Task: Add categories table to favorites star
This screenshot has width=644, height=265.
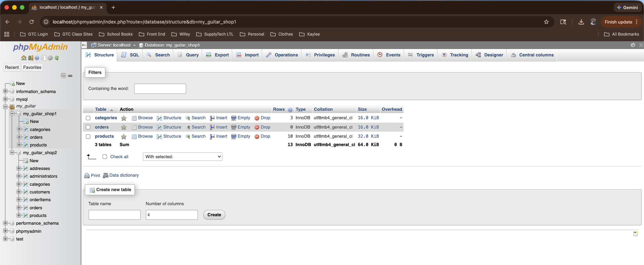Action: [124, 118]
